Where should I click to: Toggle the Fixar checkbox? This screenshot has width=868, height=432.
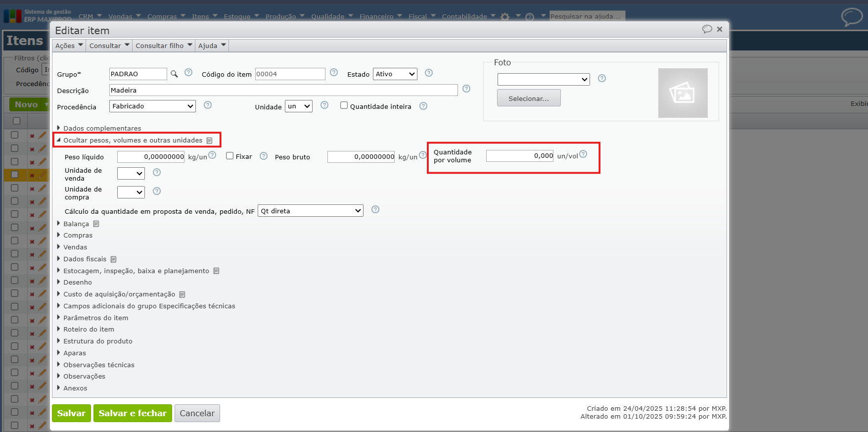(x=229, y=156)
